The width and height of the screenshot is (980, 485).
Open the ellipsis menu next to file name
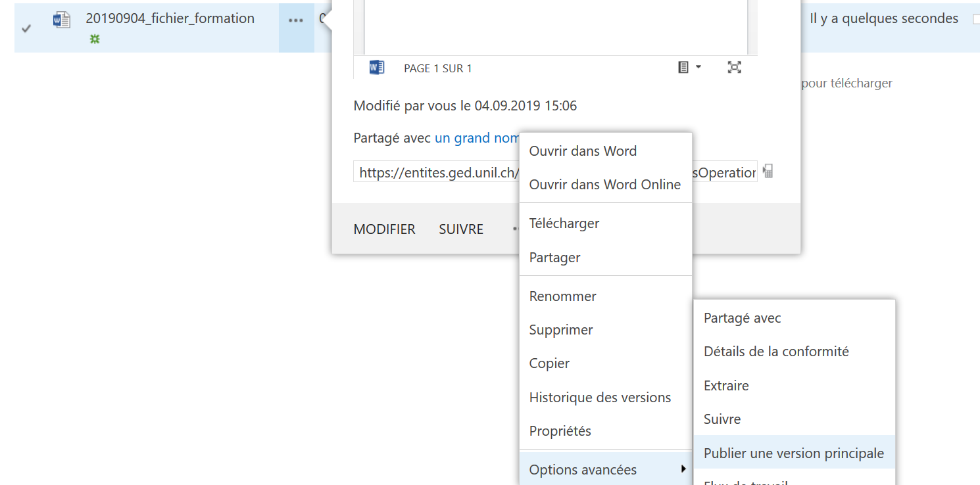tap(296, 20)
